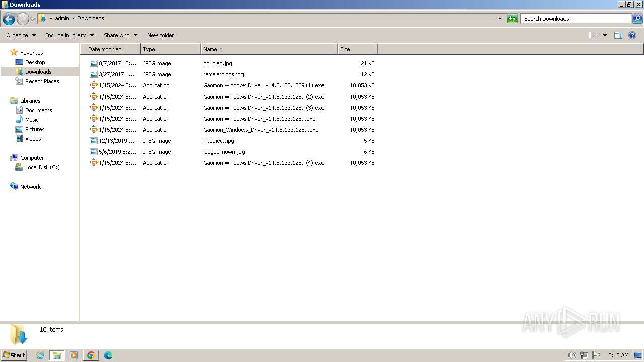Select Computer in the navigation pane
The image size is (644, 362).
coord(32,158)
